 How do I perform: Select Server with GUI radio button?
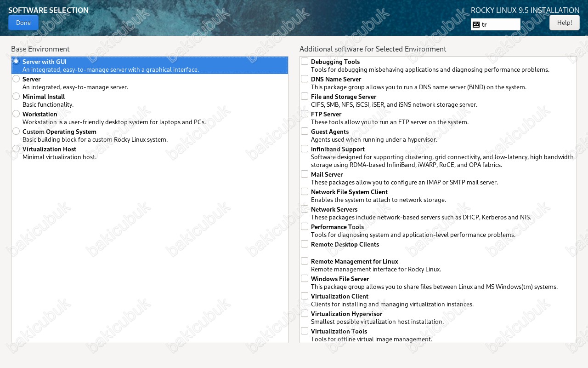[16, 61]
